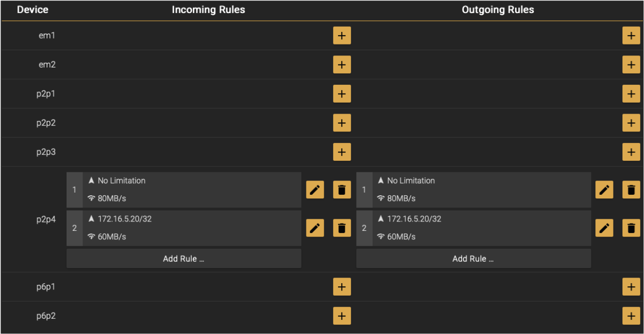Select incoming rule 1 No Limitation text
Screen dimensions: 644x334
tap(122, 181)
